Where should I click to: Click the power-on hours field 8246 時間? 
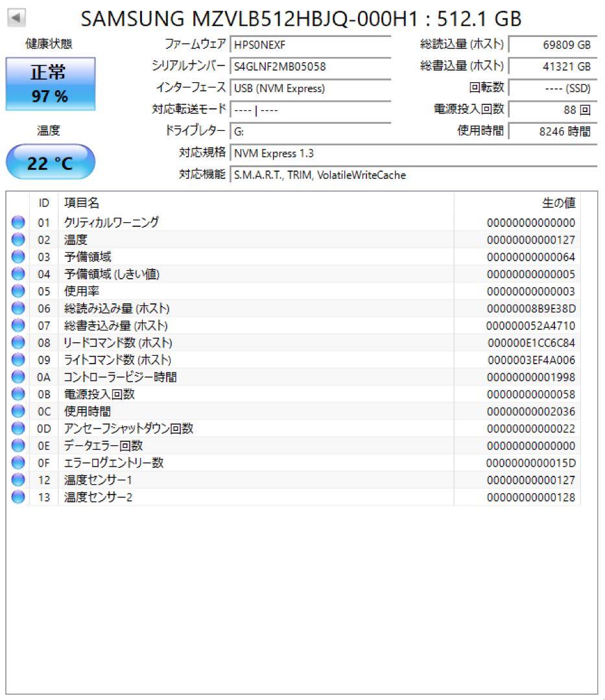(552, 131)
